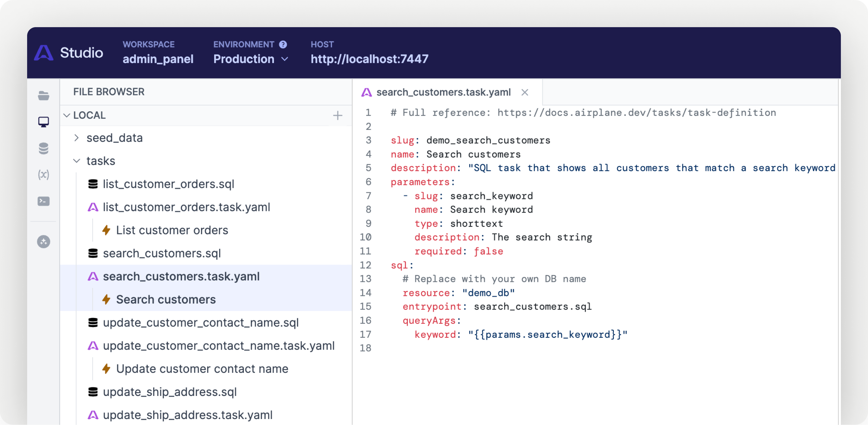Click the 'parameters:' key on line 6

click(423, 182)
